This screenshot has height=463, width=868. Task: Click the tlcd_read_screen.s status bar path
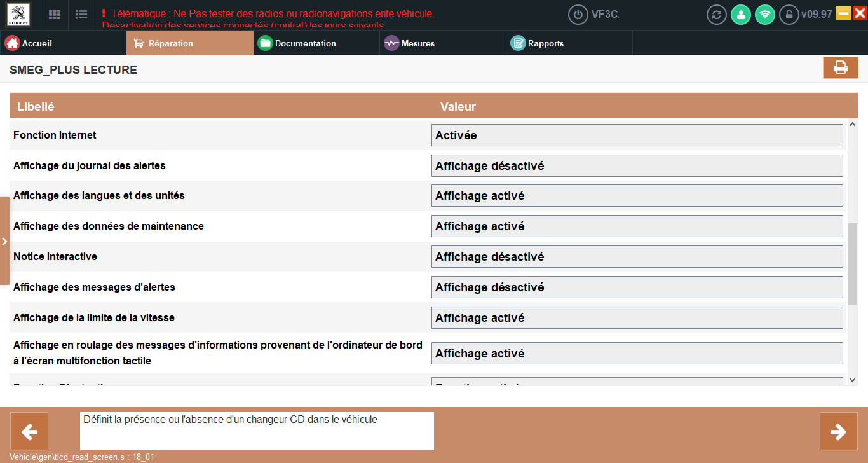82,457
